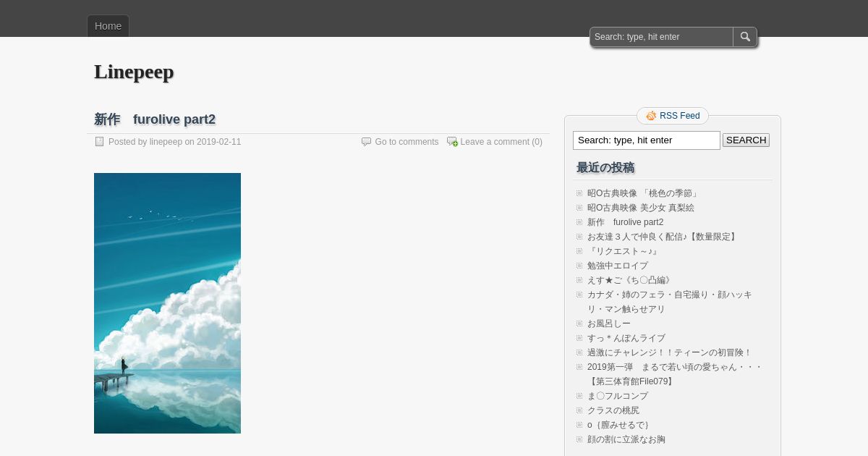Click the add-comment icon beside Leave a comment
The image size is (868, 456).
click(x=452, y=142)
